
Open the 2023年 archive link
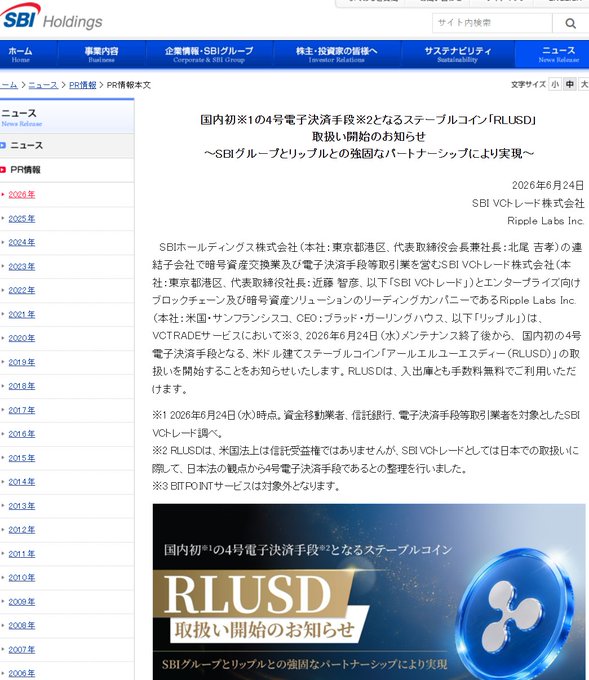22,267
